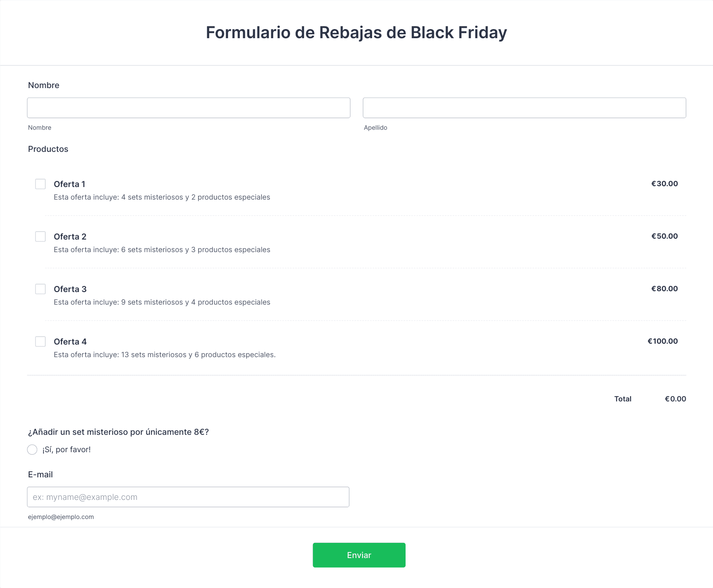The image size is (713, 588).
Task: Tick the Oferta 2 checkbox
Action: click(40, 237)
